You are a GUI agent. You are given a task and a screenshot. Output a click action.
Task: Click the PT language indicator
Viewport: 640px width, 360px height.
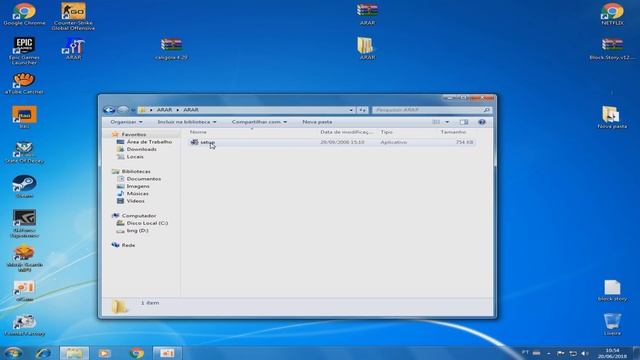coord(525,353)
